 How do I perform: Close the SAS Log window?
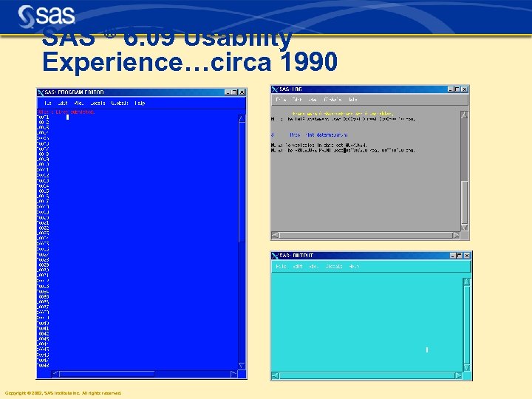click(x=465, y=89)
